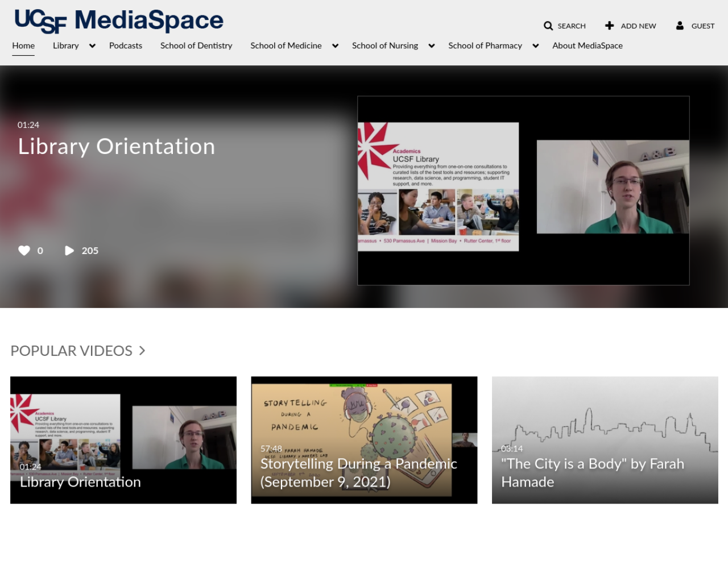Screen dimensions: 728x582
Task: Click the search magnifier icon
Action: click(x=548, y=26)
